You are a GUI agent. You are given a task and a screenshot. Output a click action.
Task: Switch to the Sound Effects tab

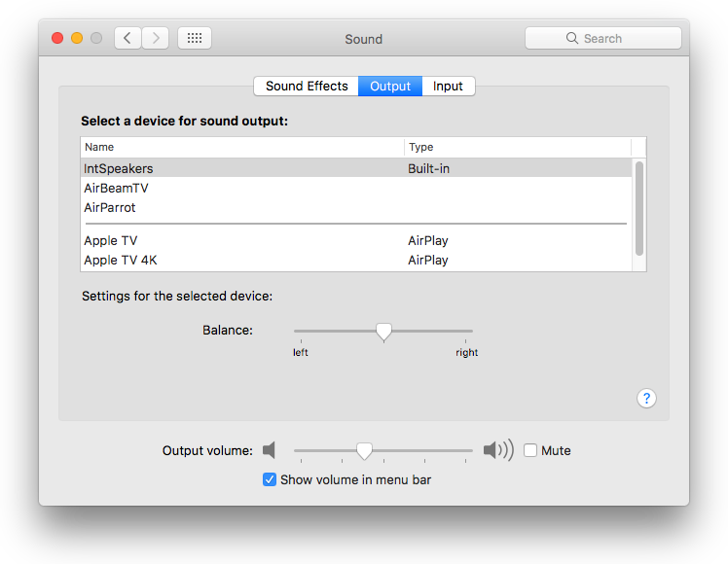(306, 86)
